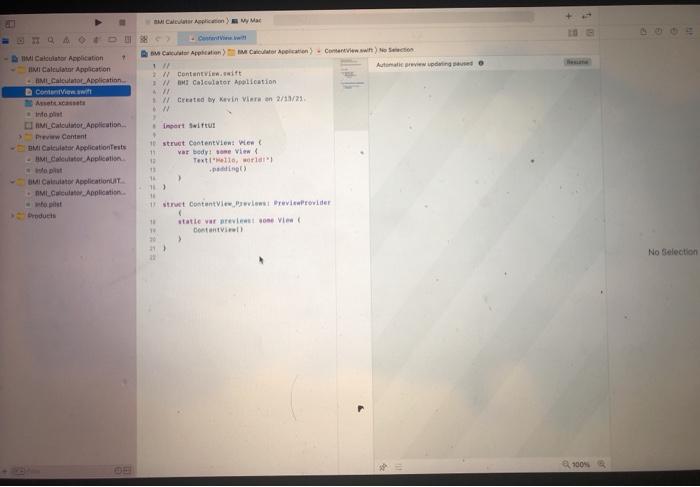This screenshot has width=700, height=487.
Task: Toggle the navigator sidebar button
Action: click(10, 24)
